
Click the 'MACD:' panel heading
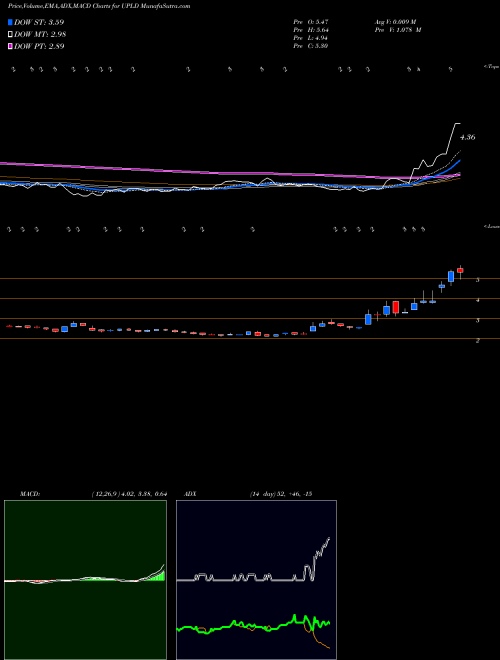(29, 494)
